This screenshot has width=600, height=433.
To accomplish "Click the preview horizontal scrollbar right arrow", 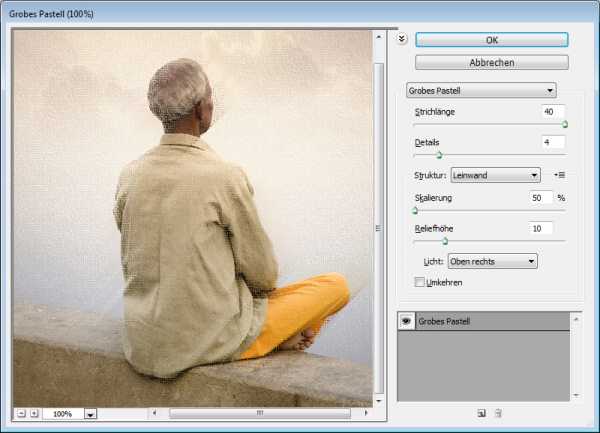I will [x=366, y=413].
